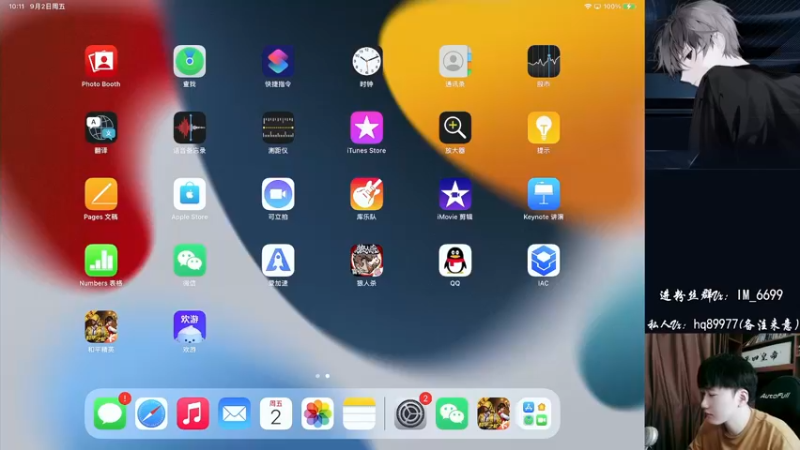800x450 pixels.
Task: Open Notes in the dock
Action: tap(359, 413)
